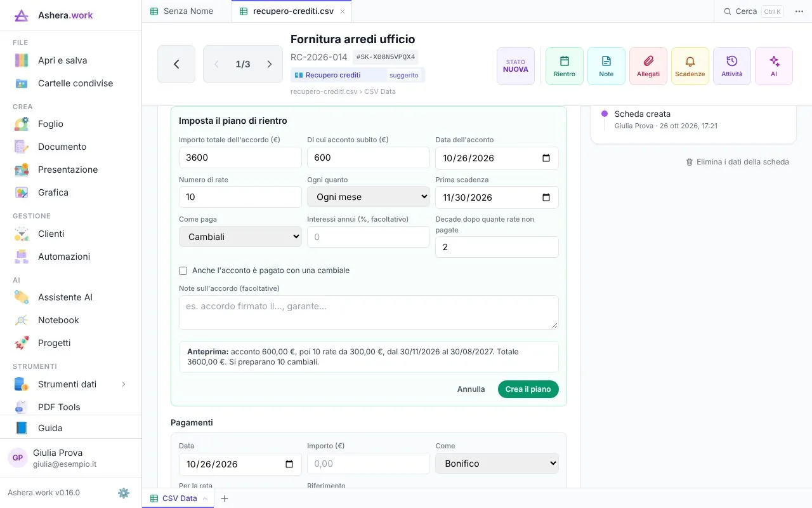The height and width of the screenshot is (508, 812).
Task: Create a new Documento
Action: tap(70, 147)
